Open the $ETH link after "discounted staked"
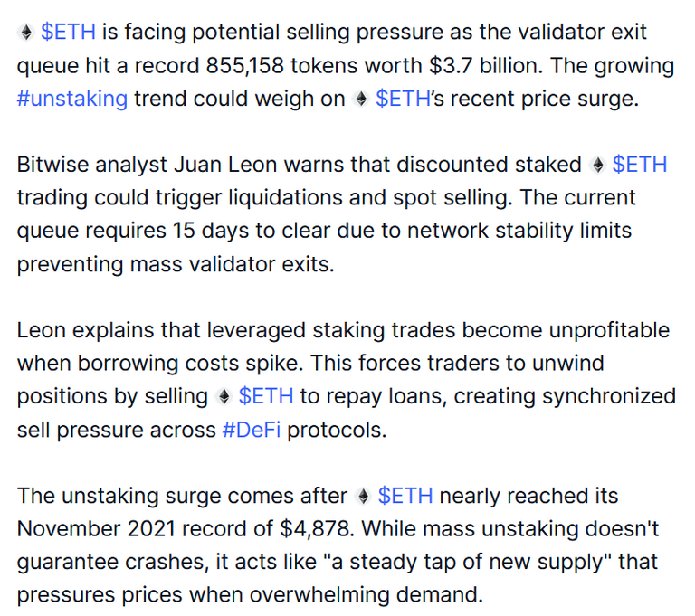The height and width of the screenshot is (616, 695). click(640, 165)
